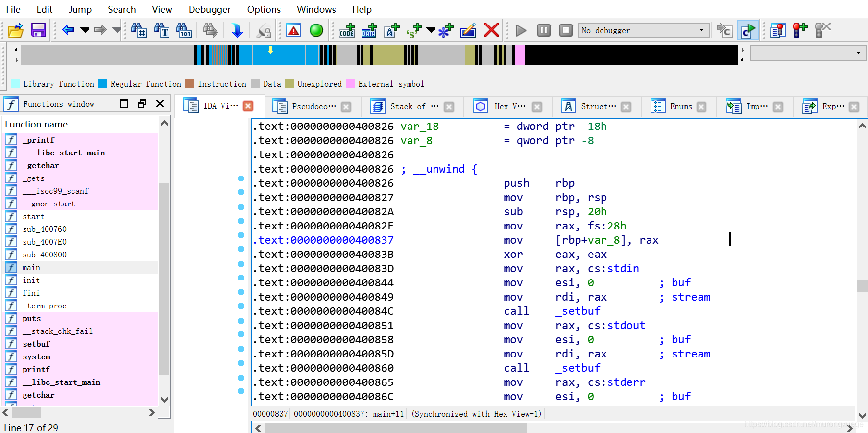868x433 pixels.
Task: Click the Regular function blue legend swatch
Action: 102,84
